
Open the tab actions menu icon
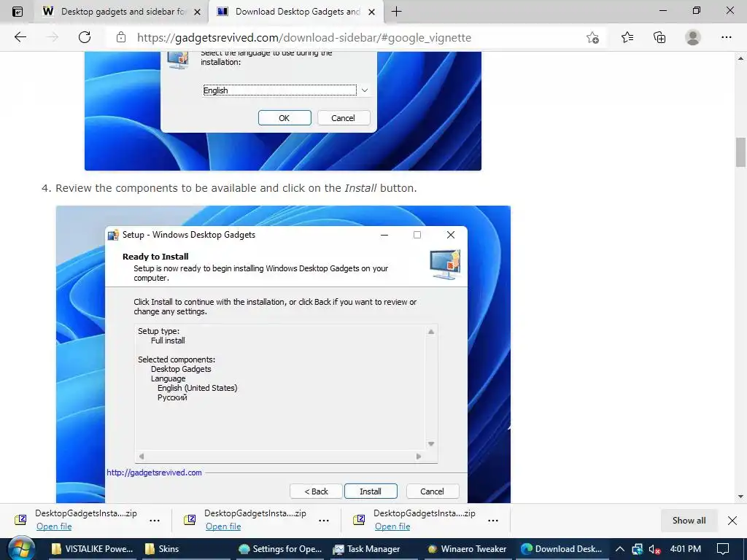[18, 12]
